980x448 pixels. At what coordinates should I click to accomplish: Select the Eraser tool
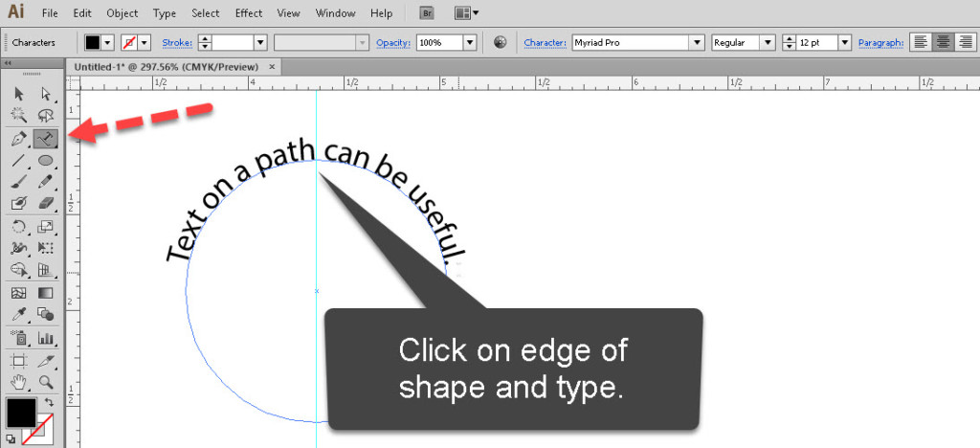pos(46,202)
